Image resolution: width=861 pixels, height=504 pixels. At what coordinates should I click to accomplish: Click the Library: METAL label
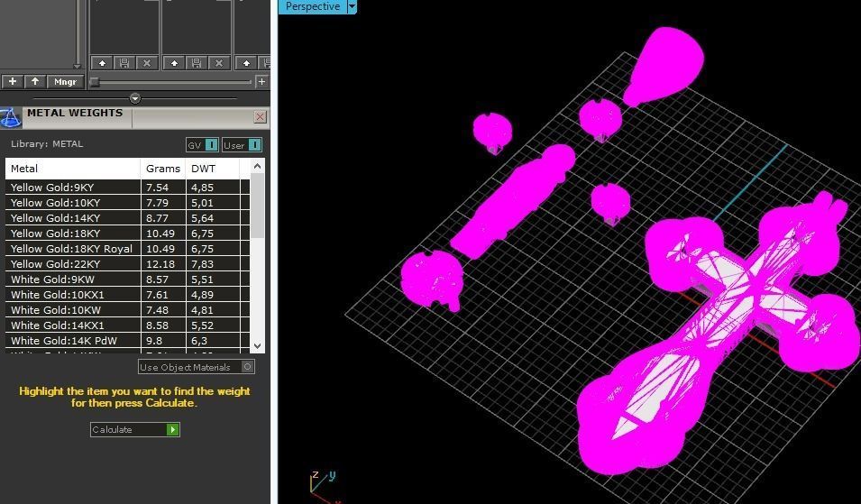47,144
